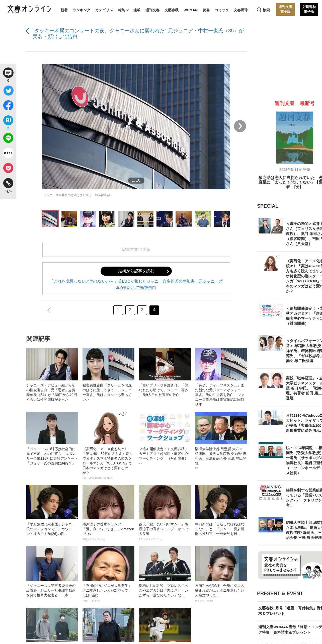Go to page 3 in pagination
The height and width of the screenshot is (644, 322).
pos(142,310)
